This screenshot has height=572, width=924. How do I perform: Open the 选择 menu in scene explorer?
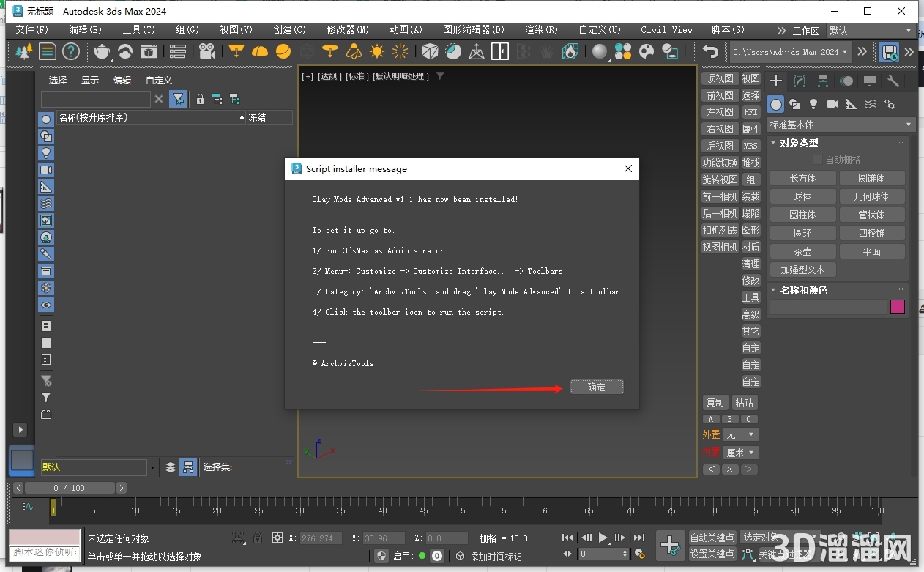58,80
